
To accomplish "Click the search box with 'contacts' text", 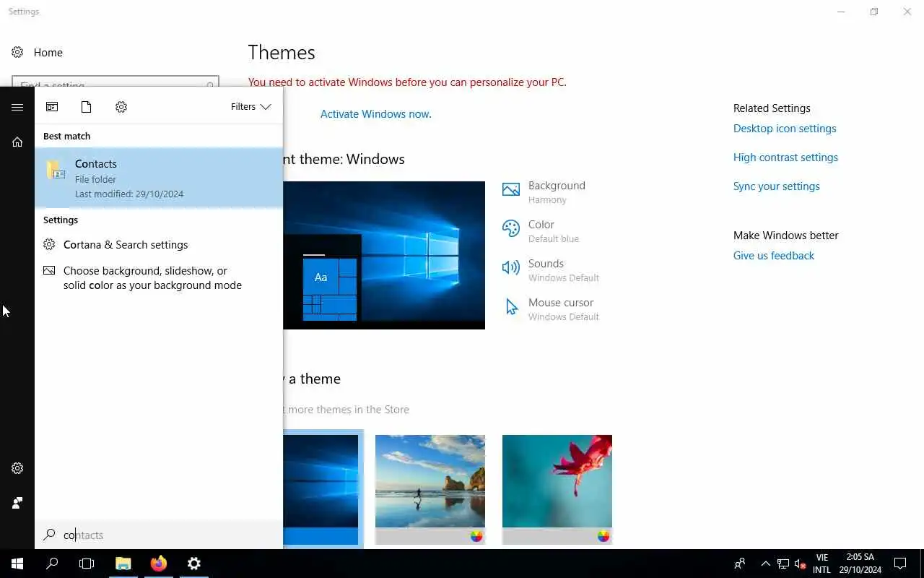I will pos(159,535).
